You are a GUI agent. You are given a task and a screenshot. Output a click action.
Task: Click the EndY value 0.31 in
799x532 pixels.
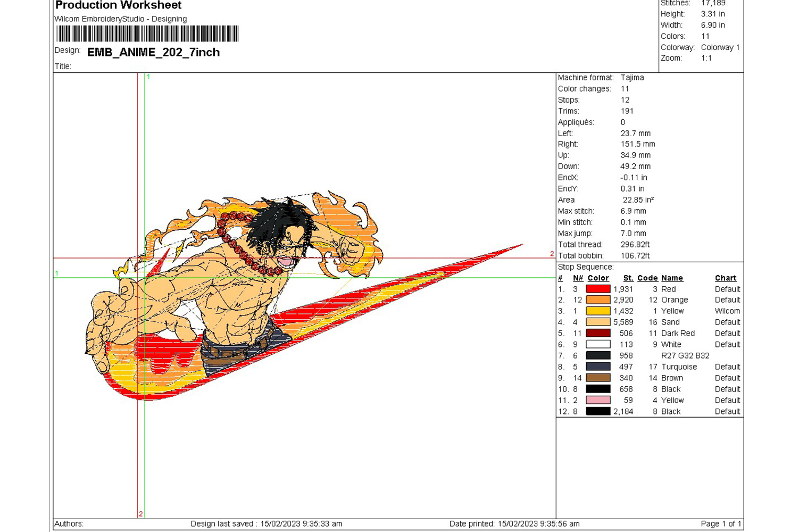point(632,189)
